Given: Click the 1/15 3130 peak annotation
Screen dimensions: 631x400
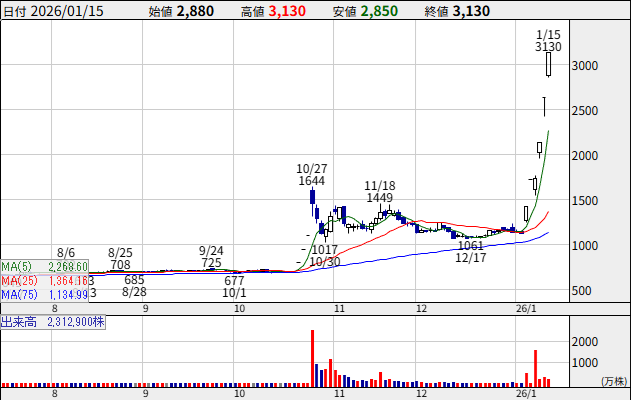Looking at the screenshot, I should tap(548, 41).
